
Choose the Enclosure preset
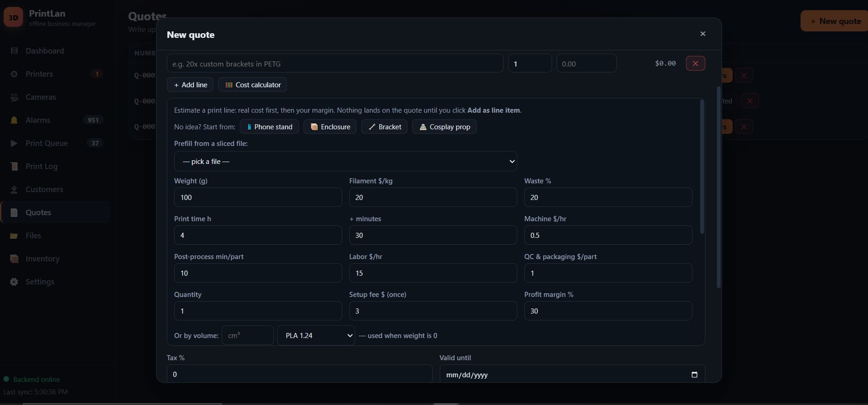point(330,127)
